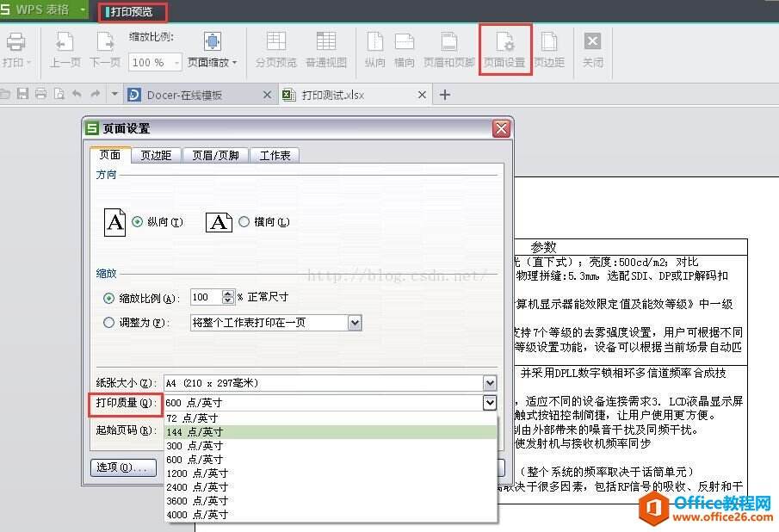
Task: Click the quick-access print preview icon
Action: 59,94
